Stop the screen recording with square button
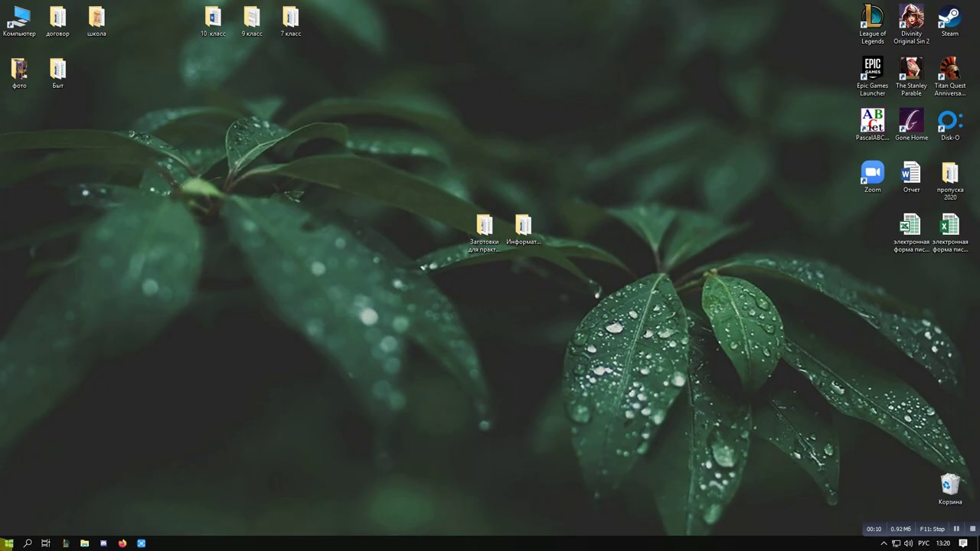 (972, 529)
